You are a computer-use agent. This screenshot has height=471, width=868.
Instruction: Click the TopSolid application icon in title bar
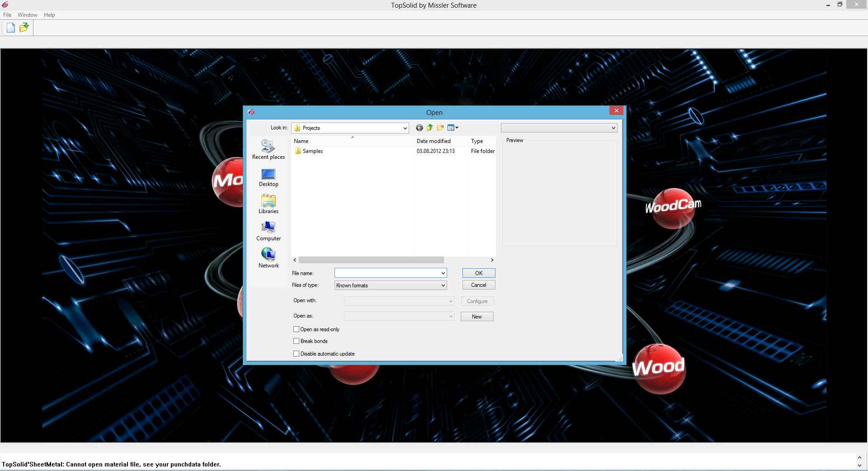(x=5, y=5)
